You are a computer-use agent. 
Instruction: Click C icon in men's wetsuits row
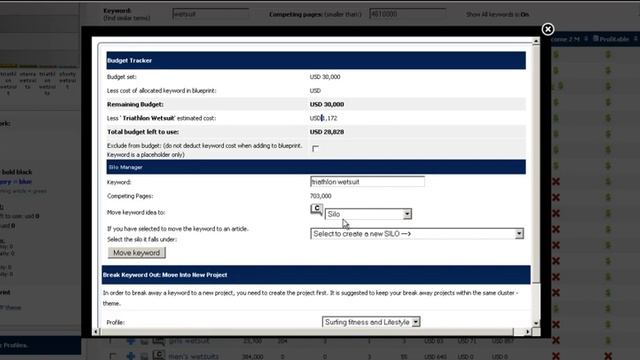point(159,355)
